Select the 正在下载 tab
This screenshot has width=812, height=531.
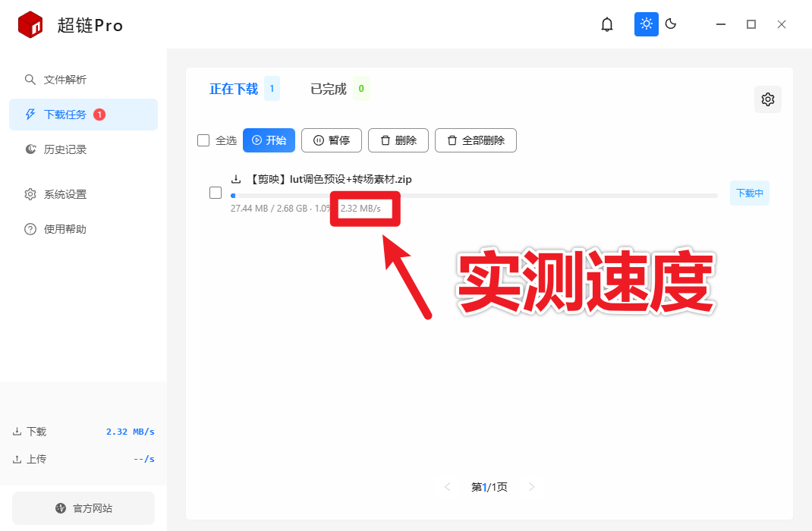232,87
